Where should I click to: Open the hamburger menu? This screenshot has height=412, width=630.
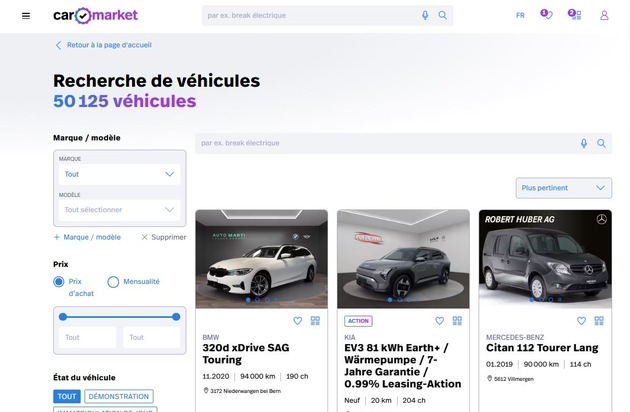click(26, 15)
